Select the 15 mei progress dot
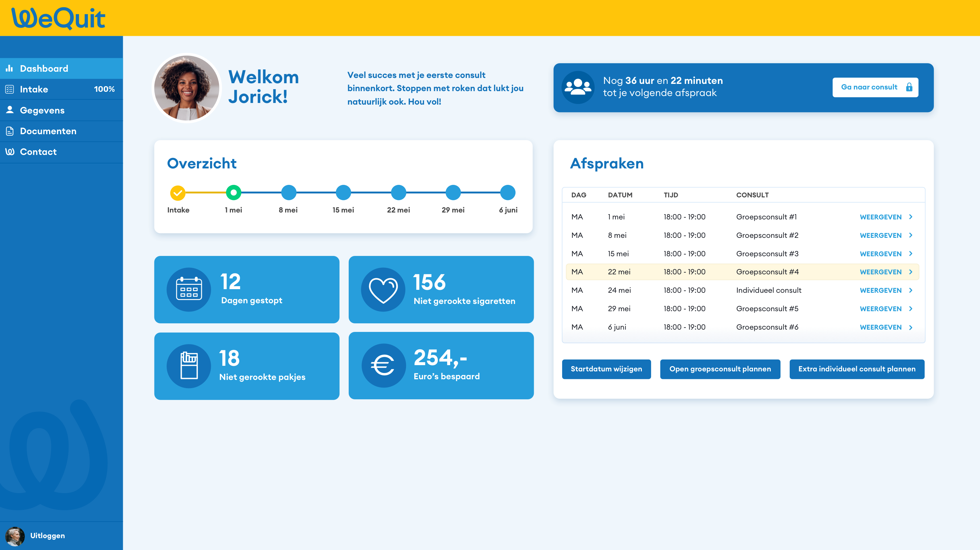Screen dimensions: 980x550 343,193
